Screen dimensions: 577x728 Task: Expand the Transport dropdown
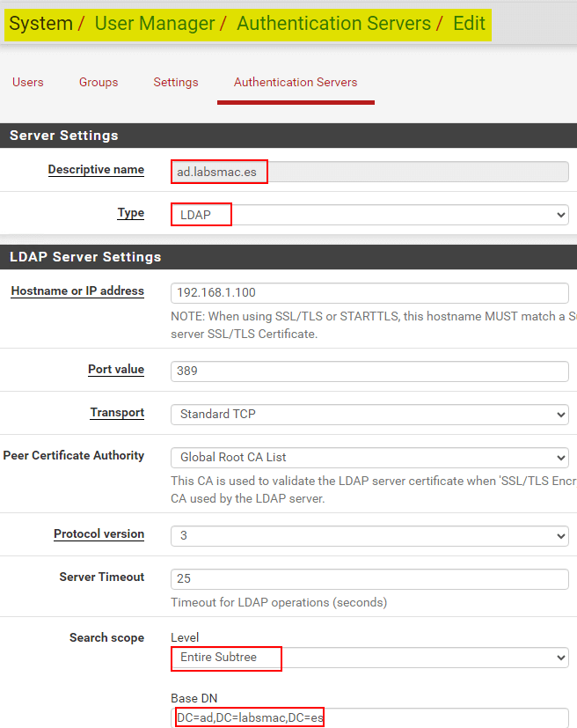[x=369, y=414]
